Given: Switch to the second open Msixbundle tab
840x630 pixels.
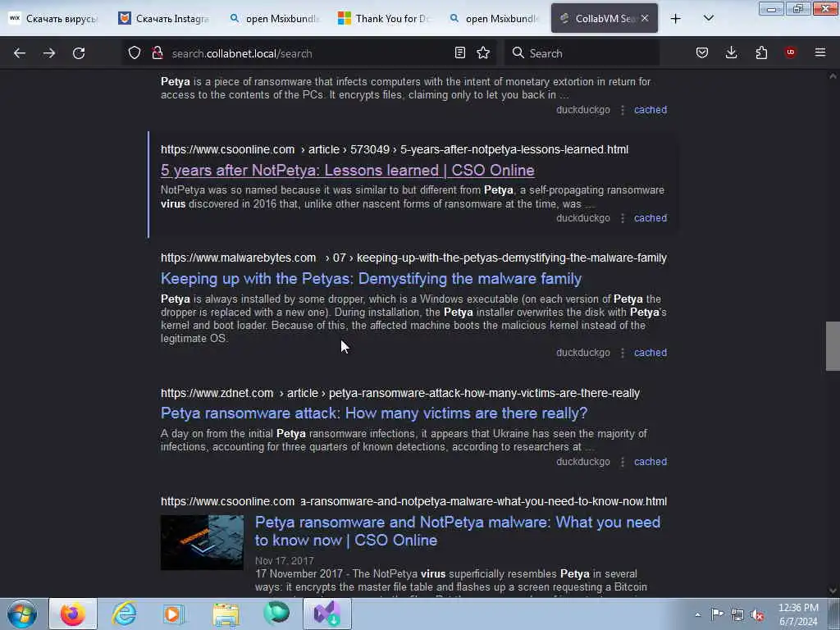Looking at the screenshot, I should tap(495, 18).
